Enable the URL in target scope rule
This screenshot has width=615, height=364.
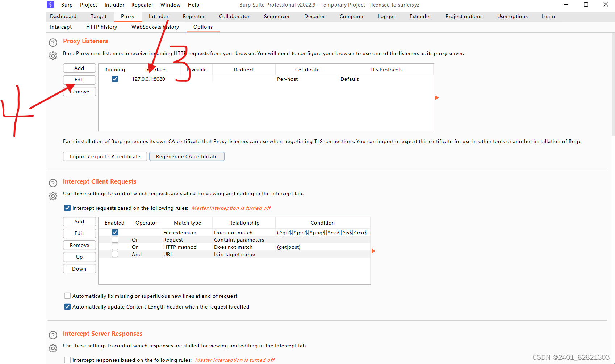pos(115,254)
